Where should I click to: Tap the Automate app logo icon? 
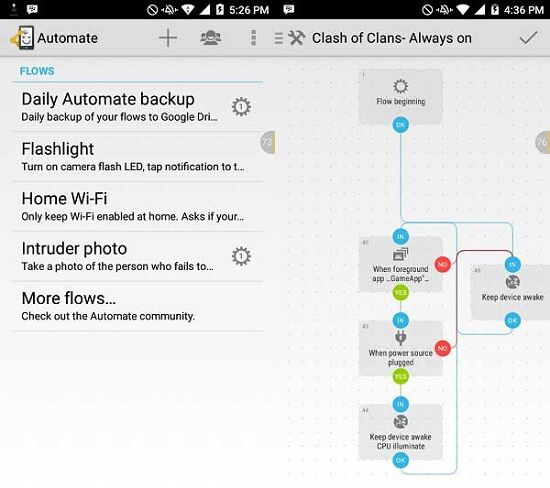(x=22, y=38)
